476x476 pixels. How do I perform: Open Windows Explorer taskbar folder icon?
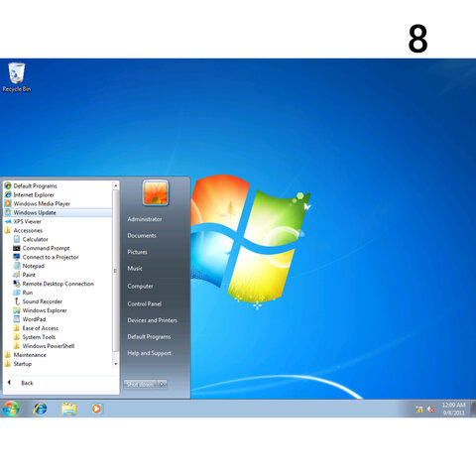pyautogui.click(x=68, y=409)
